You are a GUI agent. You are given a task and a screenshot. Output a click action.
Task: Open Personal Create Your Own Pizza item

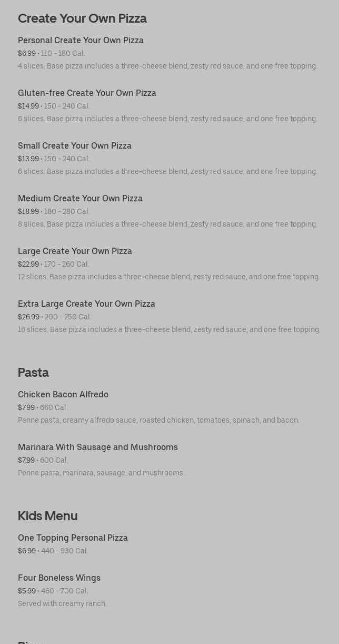click(81, 41)
